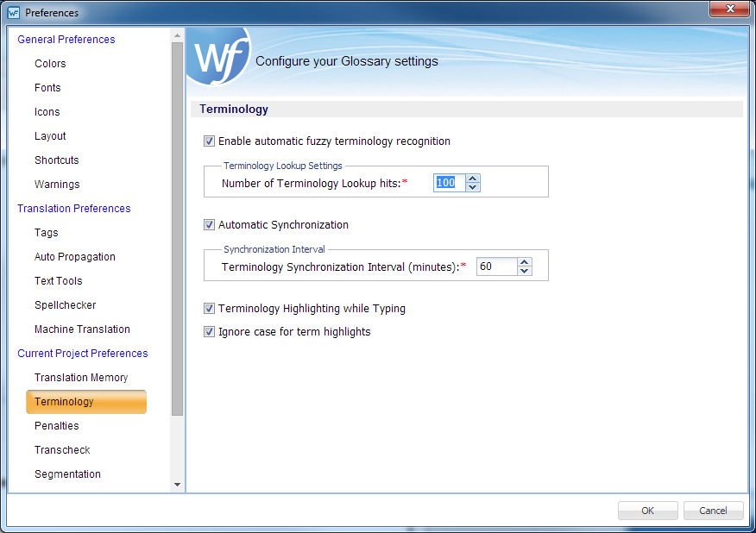Open Machine Translation preferences
Image resolution: width=756 pixels, height=533 pixels.
click(82, 329)
